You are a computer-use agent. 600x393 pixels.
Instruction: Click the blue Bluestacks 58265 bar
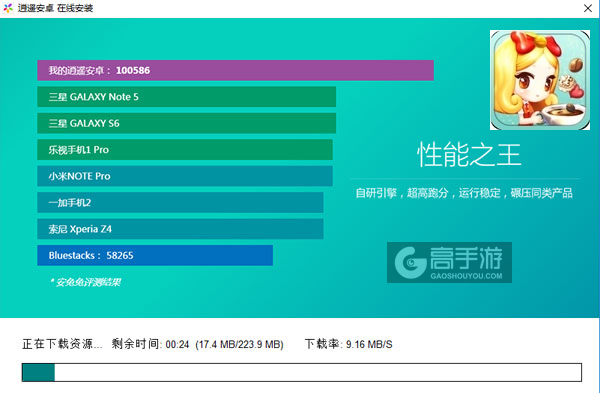155,255
